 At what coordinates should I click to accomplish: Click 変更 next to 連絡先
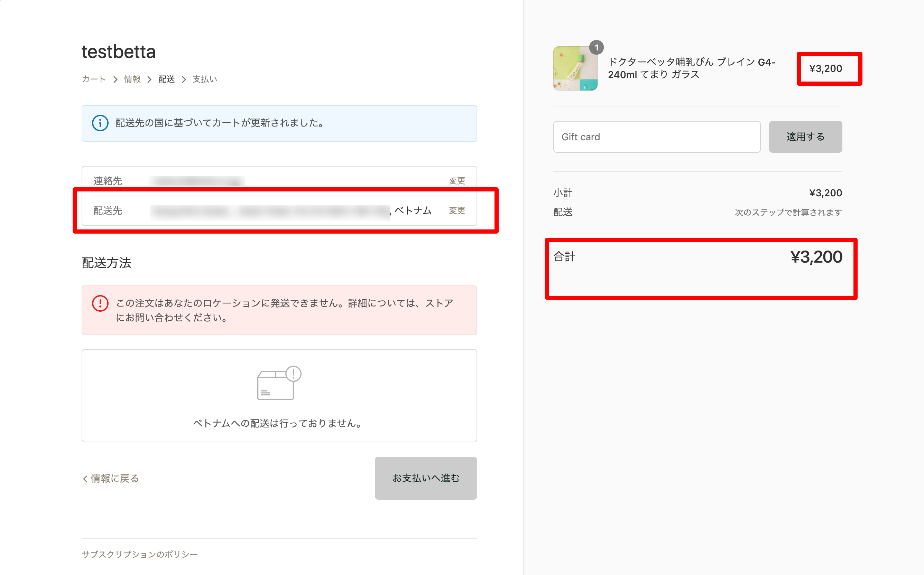click(457, 181)
